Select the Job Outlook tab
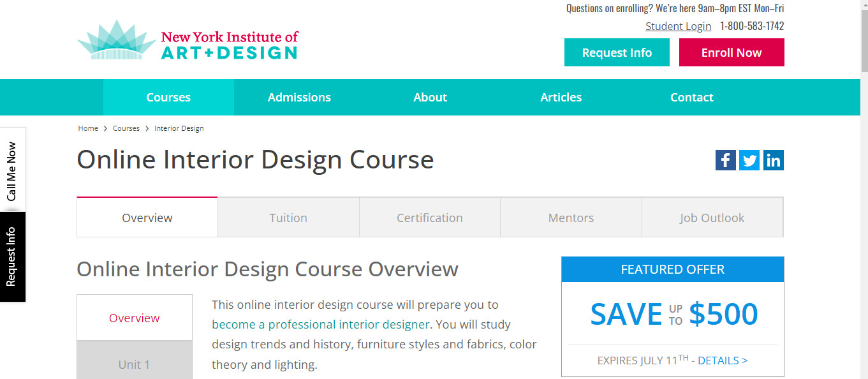The height and width of the screenshot is (379, 868). click(712, 218)
